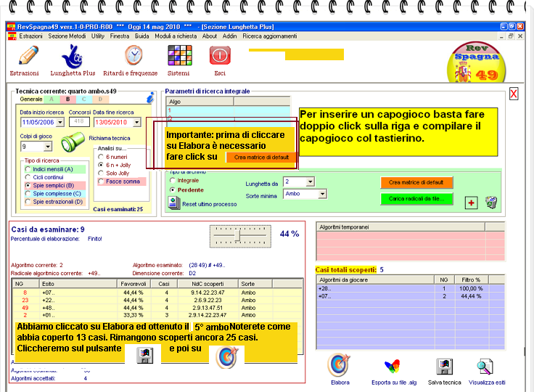Viewport: 534px width, 392px height.
Task: Open the Sistemi colored grid icon
Action: [179, 55]
